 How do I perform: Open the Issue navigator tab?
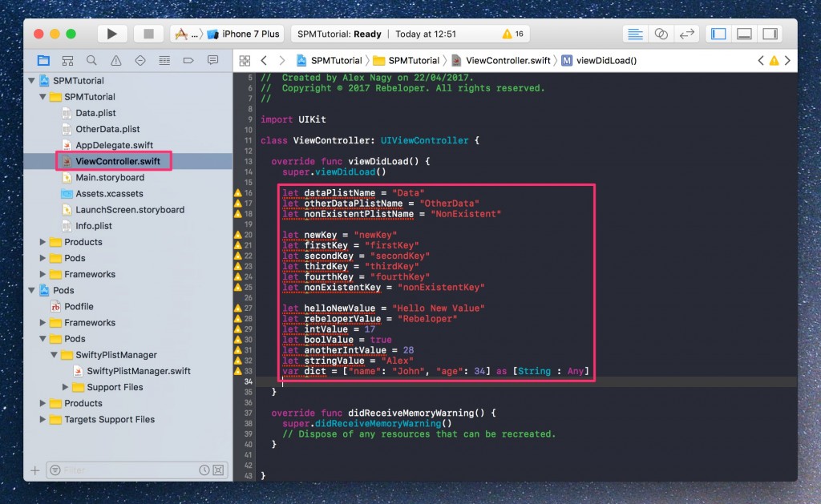[115, 61]
